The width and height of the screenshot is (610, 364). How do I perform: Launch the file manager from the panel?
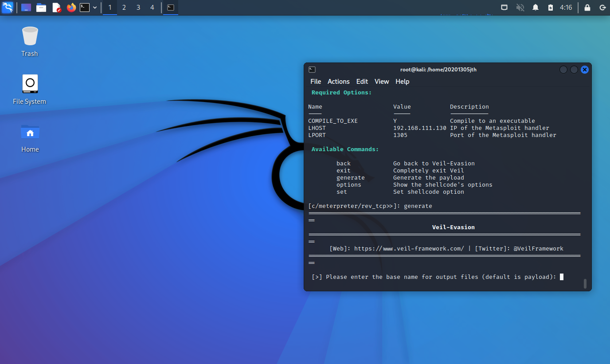pos(41,8)
